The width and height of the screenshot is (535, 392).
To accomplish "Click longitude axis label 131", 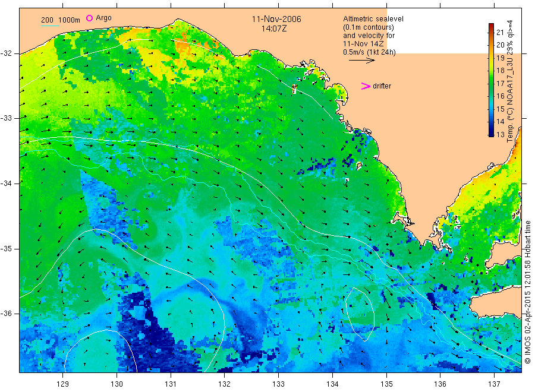I will (171, 384).
